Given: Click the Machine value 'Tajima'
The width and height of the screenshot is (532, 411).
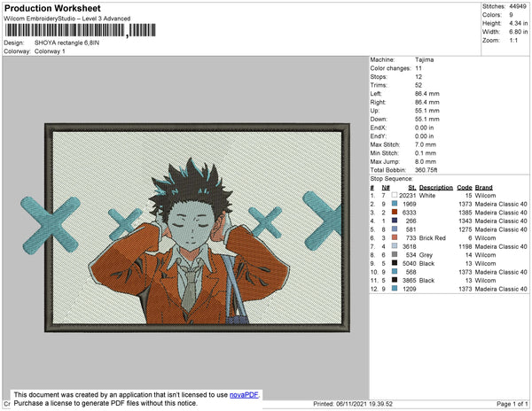Looking at the screenshot, I should tap(425, 59).
